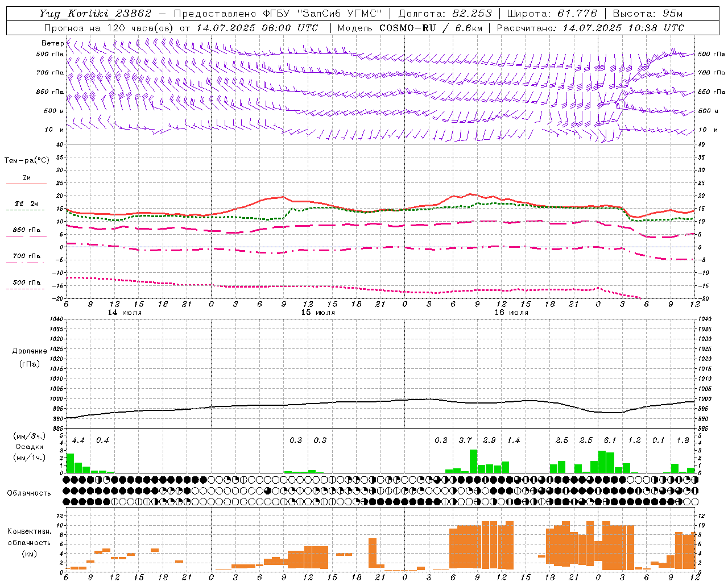The height and width of the screenshot is (582, 728).
Task: Click the pink dotted 500 гПа temperature legend line
Action: pyautogui.click(x=25, y=289)
